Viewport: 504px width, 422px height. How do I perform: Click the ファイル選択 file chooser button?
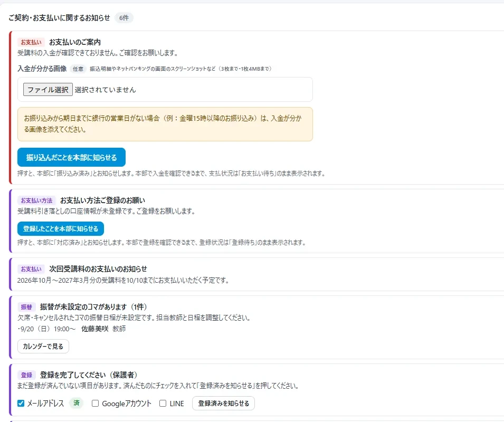click(x=48, y=90)
